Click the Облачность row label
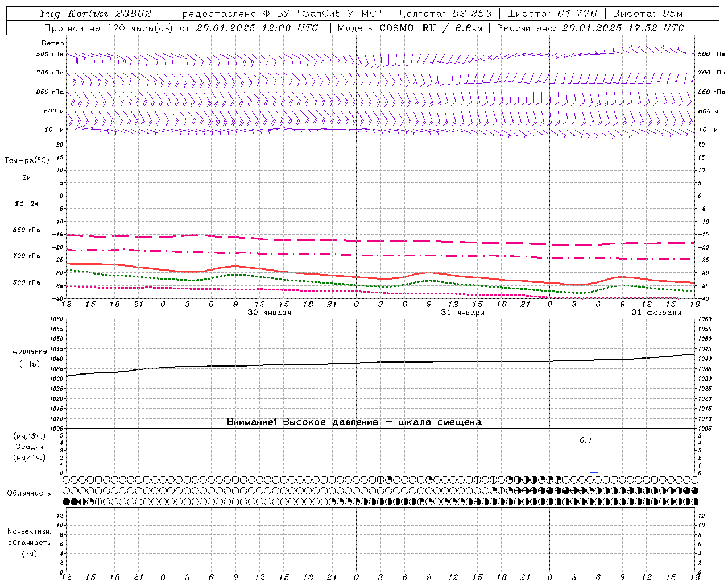The width and height of the screenshot is (728, 582). [29, 493]
